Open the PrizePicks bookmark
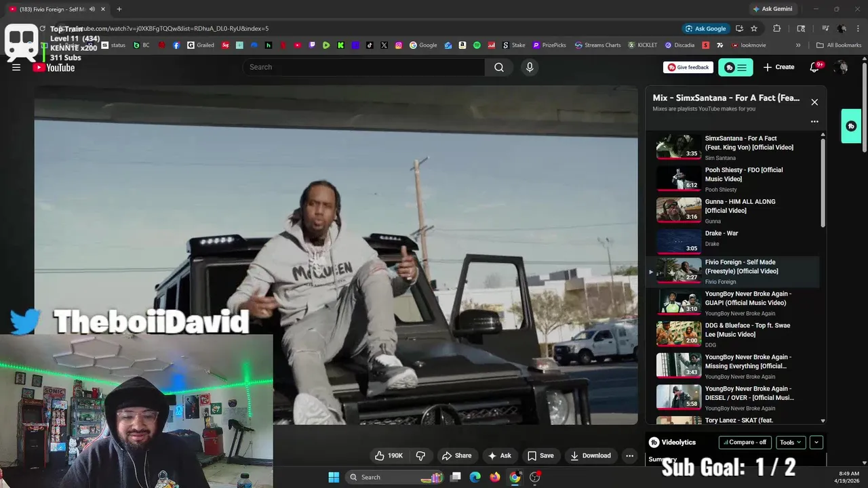868x488 pixels. click(x=549, y=45)
